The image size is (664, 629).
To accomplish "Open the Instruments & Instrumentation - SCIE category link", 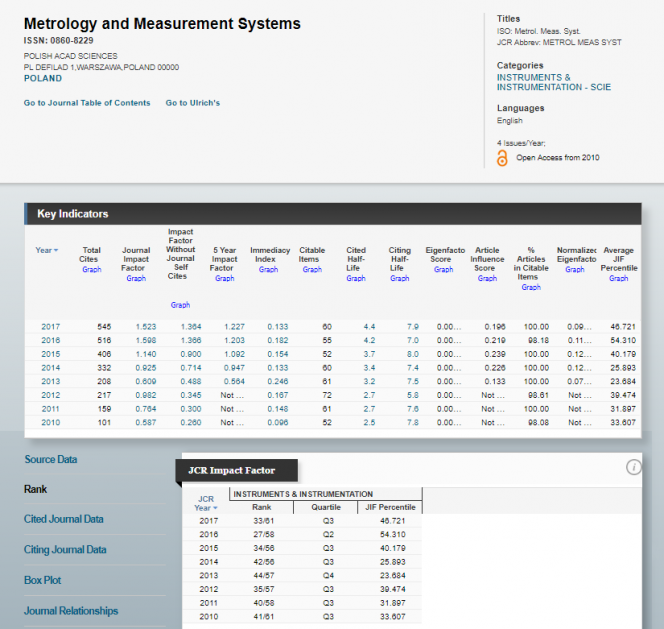I will pos(553,82).
